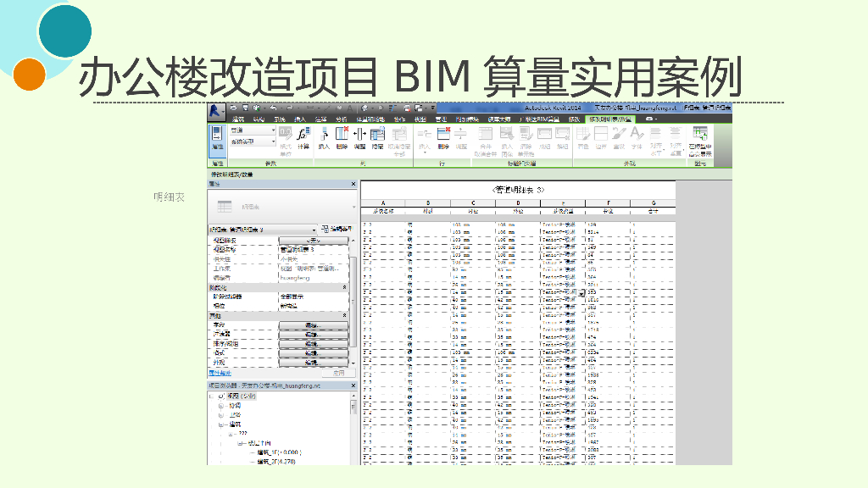Open the Revit application menu button
This screenshot has height=488, width=868.
[217, 111]
